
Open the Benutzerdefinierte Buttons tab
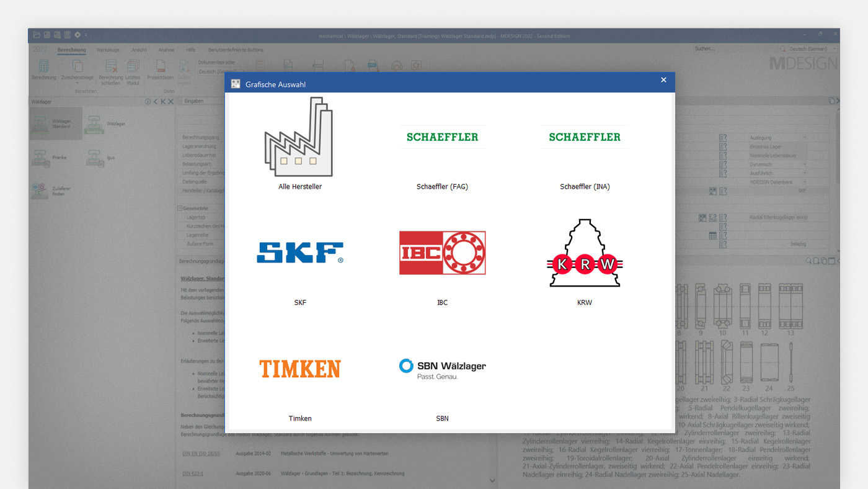point(236,50)
